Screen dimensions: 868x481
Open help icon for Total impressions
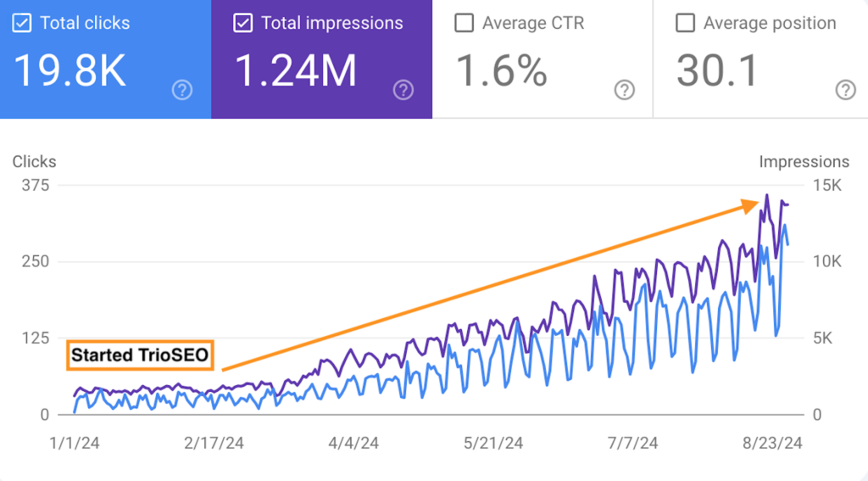coord(403,90)
